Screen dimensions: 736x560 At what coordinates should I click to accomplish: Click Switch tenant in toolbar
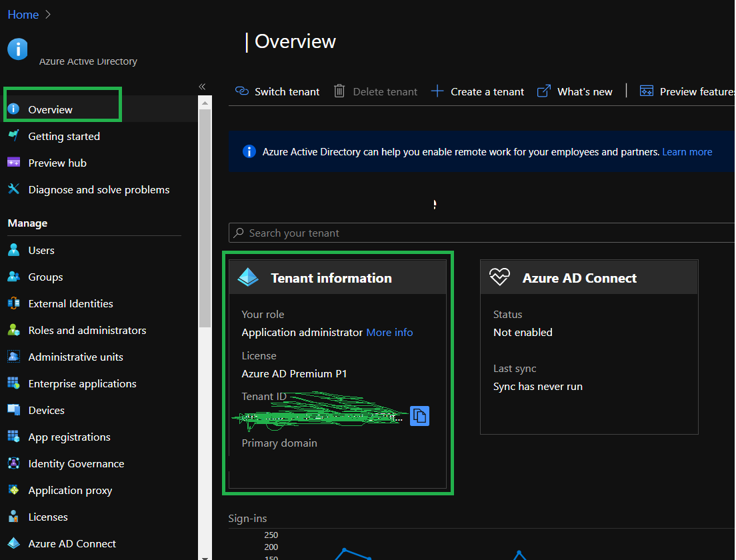[278, 91]
